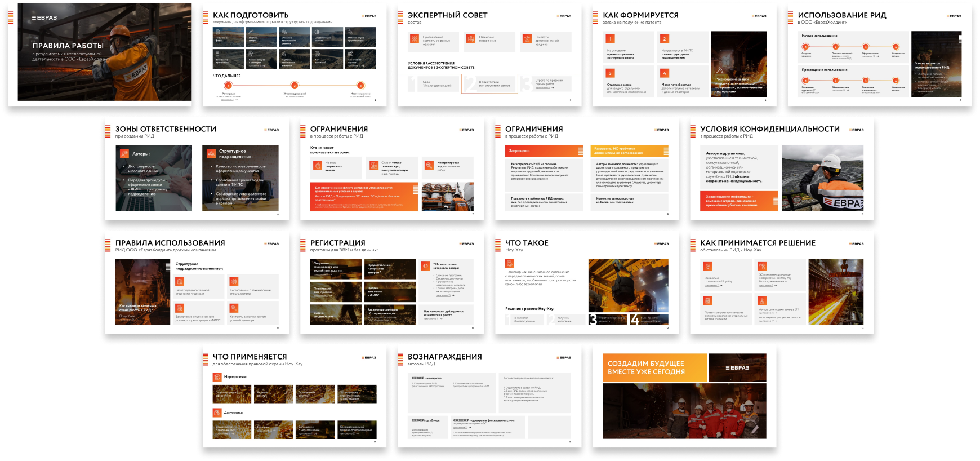Click the 'Мероприятия:' icon on the 'ЧТО ПРИМЕНЯЕТСЯ' slide
980x461 pixels.
point(217,377)
